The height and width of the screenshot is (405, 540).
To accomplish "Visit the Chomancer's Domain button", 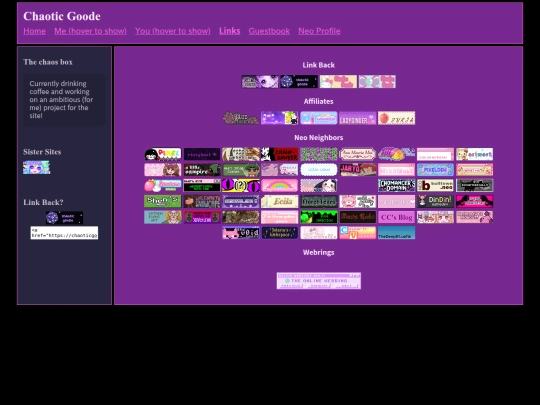I will (396, 186).
